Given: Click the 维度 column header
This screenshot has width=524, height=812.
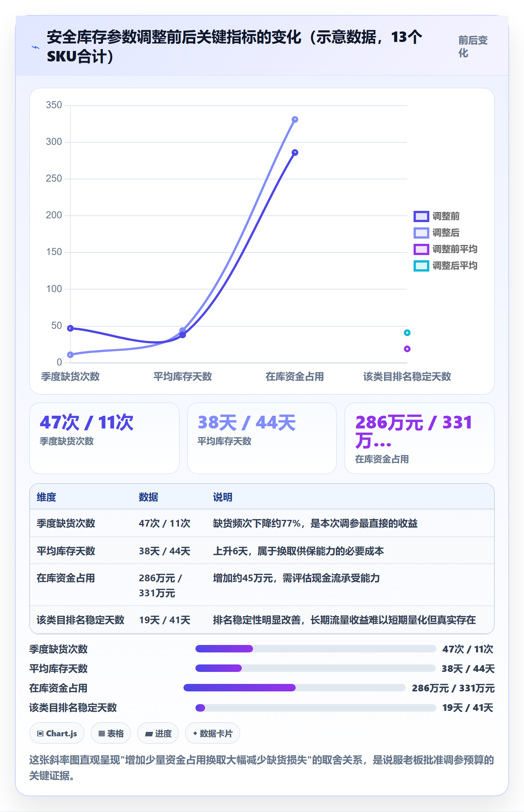Looking at the screenshot, I should 46,497.
